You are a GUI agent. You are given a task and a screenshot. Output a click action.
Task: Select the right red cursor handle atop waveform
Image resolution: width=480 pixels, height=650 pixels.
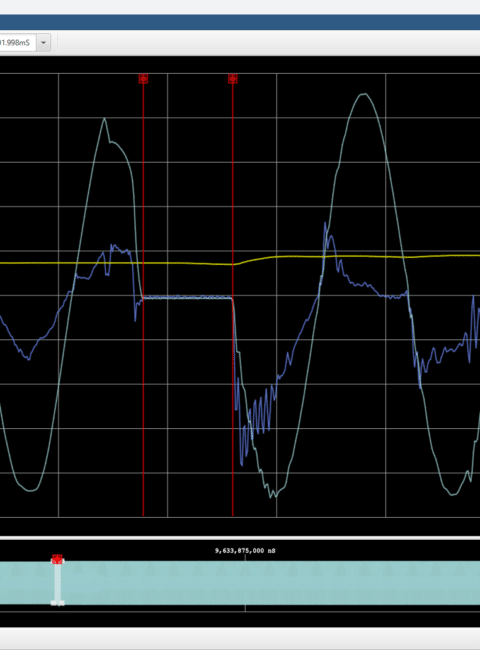coord(233,79)
